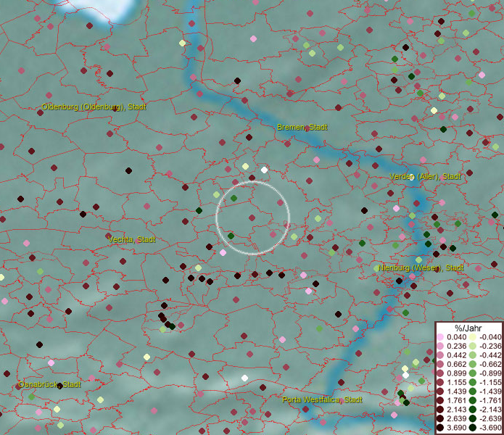Pick the -2.639 legend color swatch
This screenshot has height=435, width=504.
pos(473,418)
